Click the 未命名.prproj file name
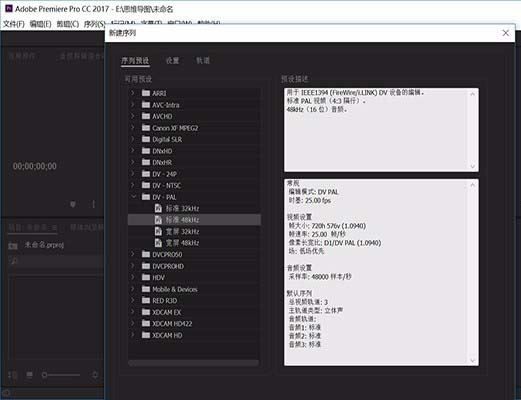 point(44,245)
